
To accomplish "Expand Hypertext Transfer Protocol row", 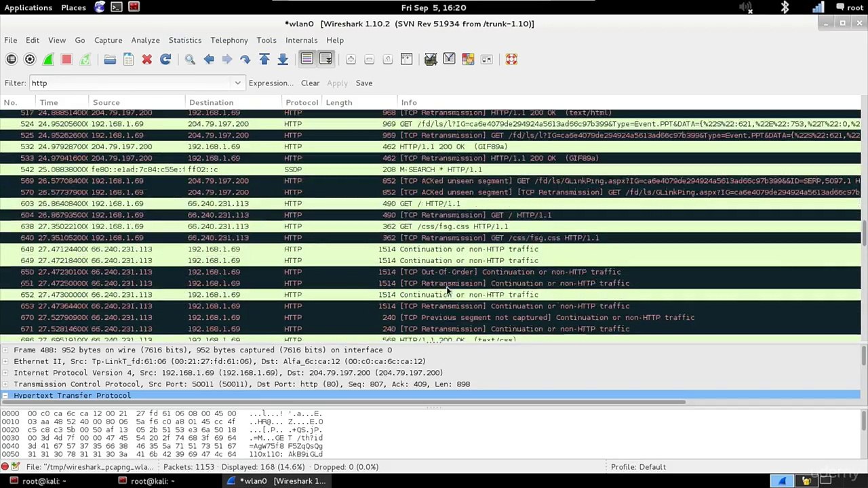I will point(5,396).
